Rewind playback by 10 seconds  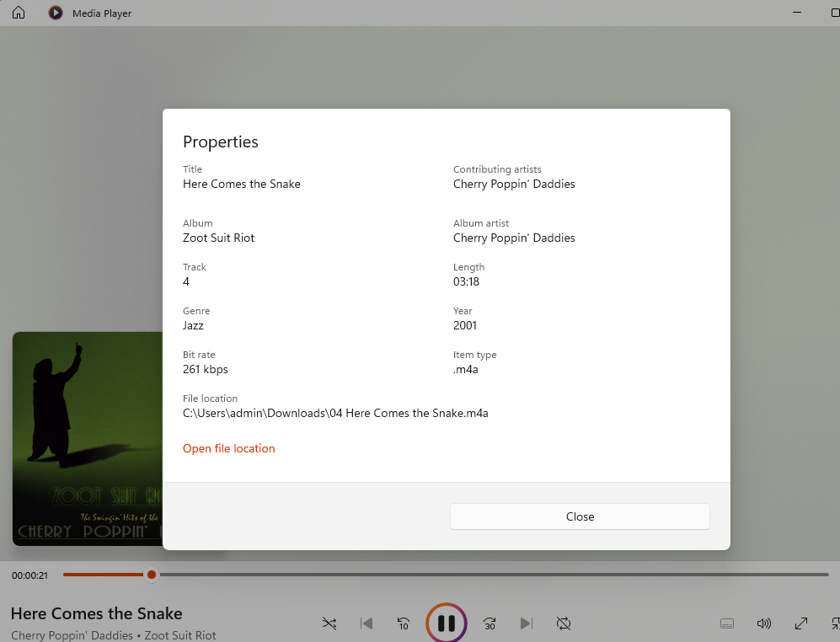tap(403, 623)
